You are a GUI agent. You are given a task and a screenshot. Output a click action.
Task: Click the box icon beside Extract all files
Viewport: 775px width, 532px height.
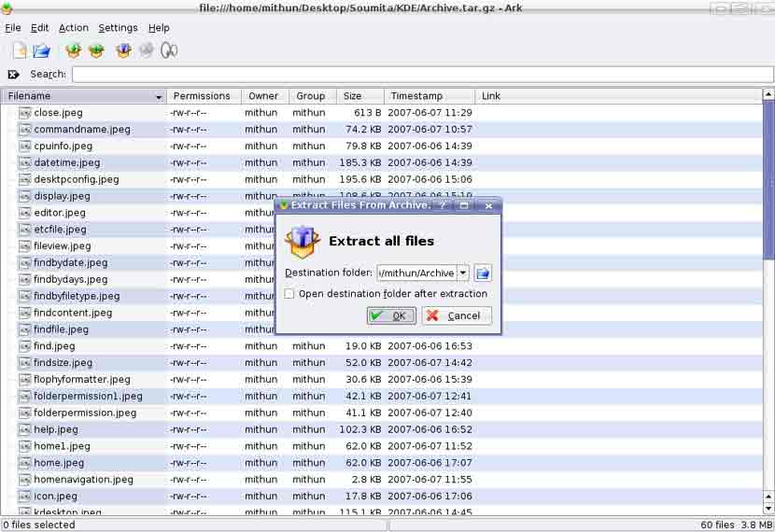(302, 242)
